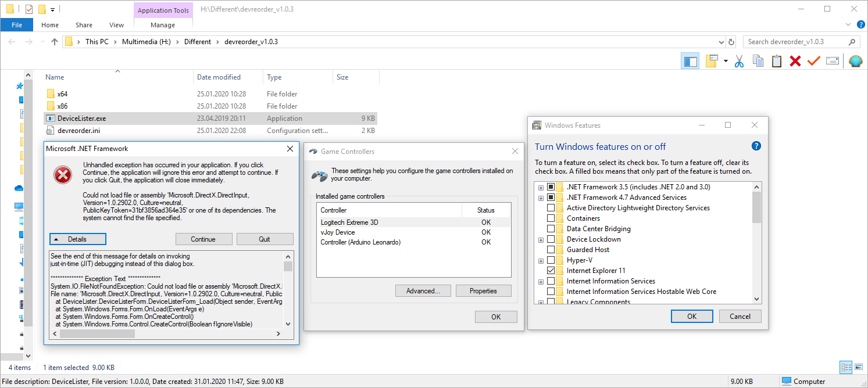Viewport: 868px width, 388px height.
Task: Enable Active Directory Lightweight Directory Services
Action: point(551,208)
